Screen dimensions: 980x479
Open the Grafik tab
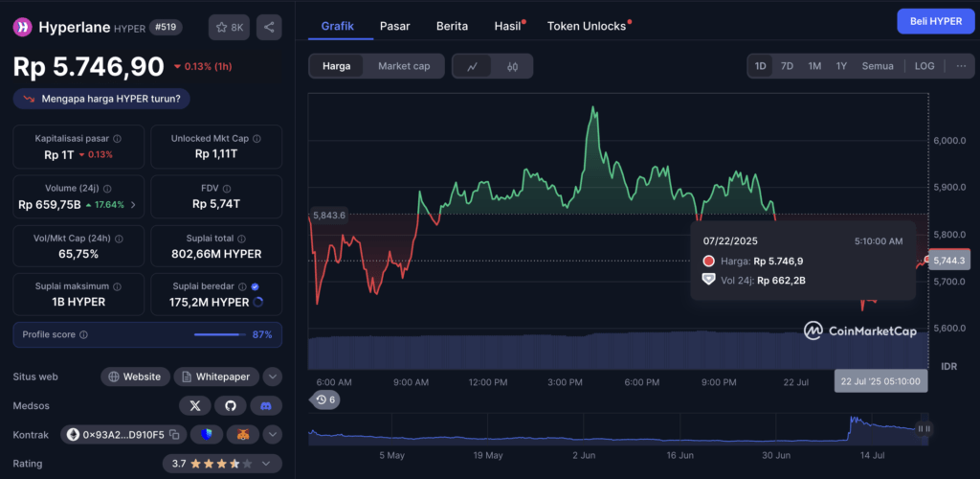tap(338, 26)
